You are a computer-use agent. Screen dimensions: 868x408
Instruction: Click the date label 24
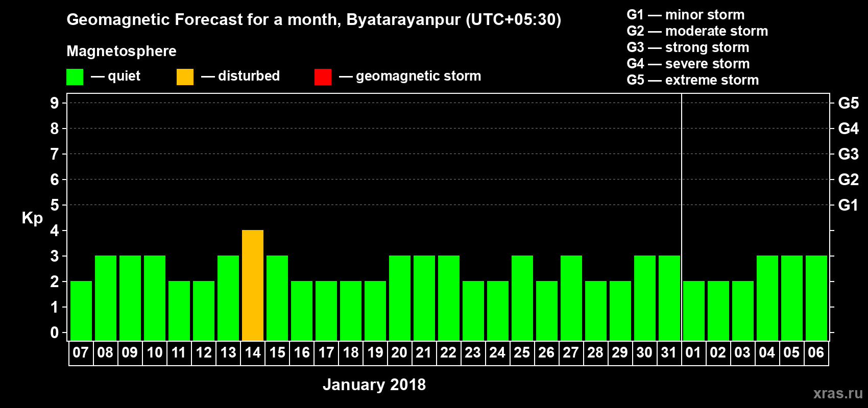[497, 352]
